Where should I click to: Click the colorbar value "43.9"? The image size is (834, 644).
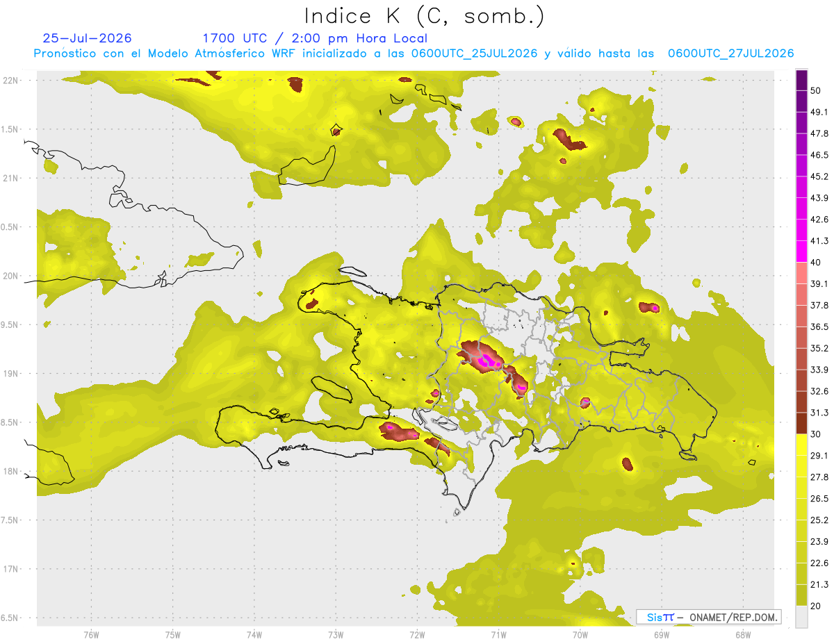point(819,198)
